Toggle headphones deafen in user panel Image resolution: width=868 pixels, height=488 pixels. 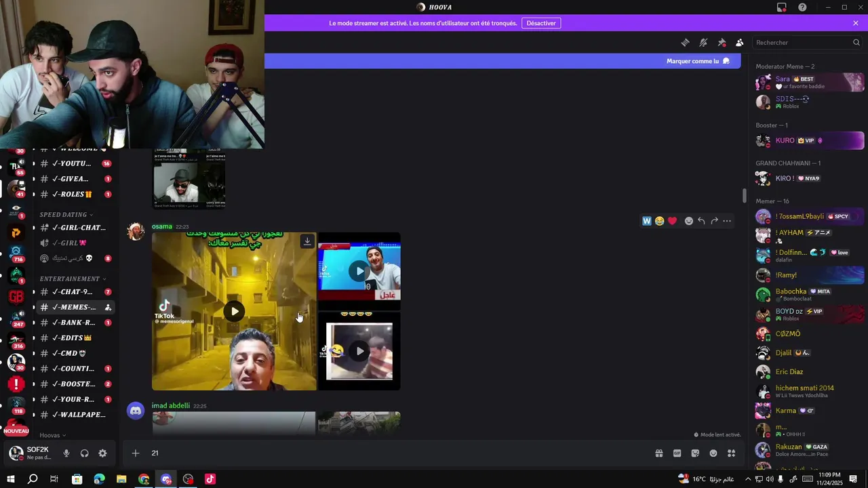click(x=85, y=453)
